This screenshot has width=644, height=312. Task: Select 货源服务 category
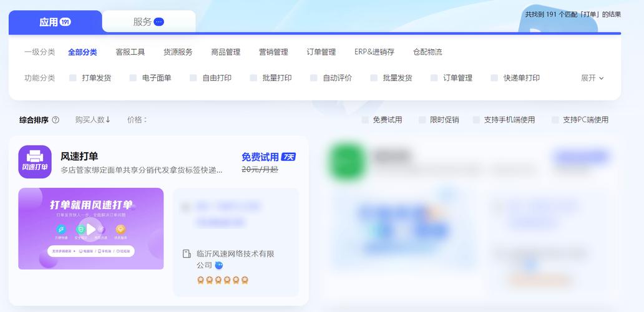(x=178, y=52)
